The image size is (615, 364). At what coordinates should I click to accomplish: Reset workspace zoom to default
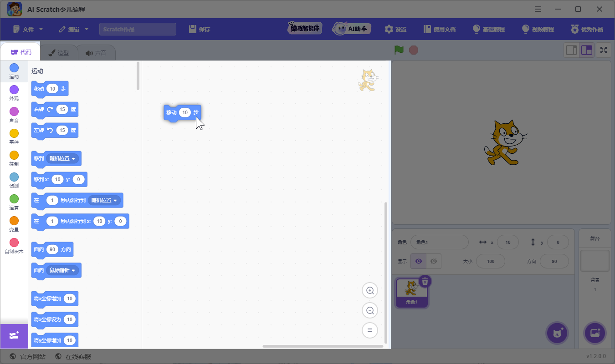[x=370, y=330]
